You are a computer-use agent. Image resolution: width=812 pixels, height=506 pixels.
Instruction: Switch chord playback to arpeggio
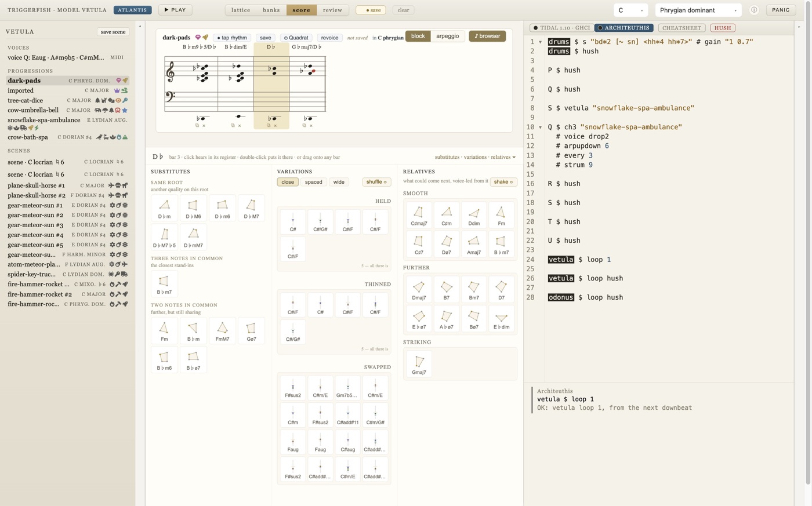click(x=447, y=36)
